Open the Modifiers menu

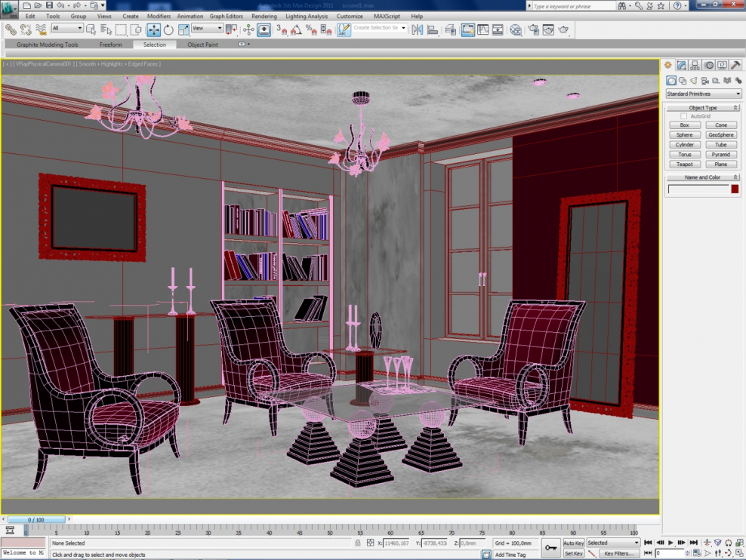(x=159, y=16)
